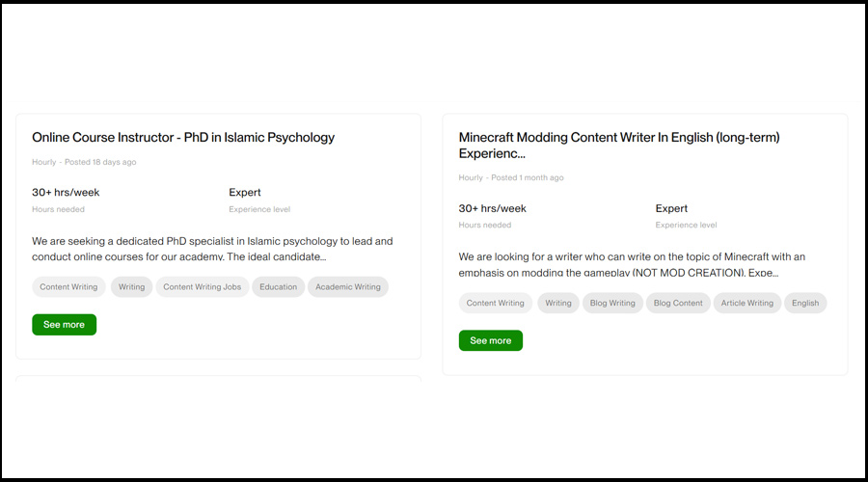Click the Blog Content tag

coord(678,304)
